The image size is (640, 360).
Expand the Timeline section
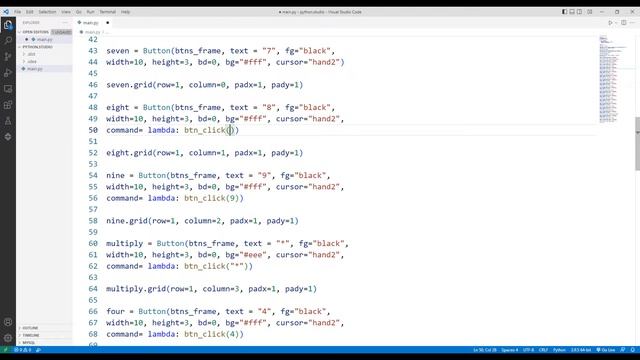click(31, 335)
